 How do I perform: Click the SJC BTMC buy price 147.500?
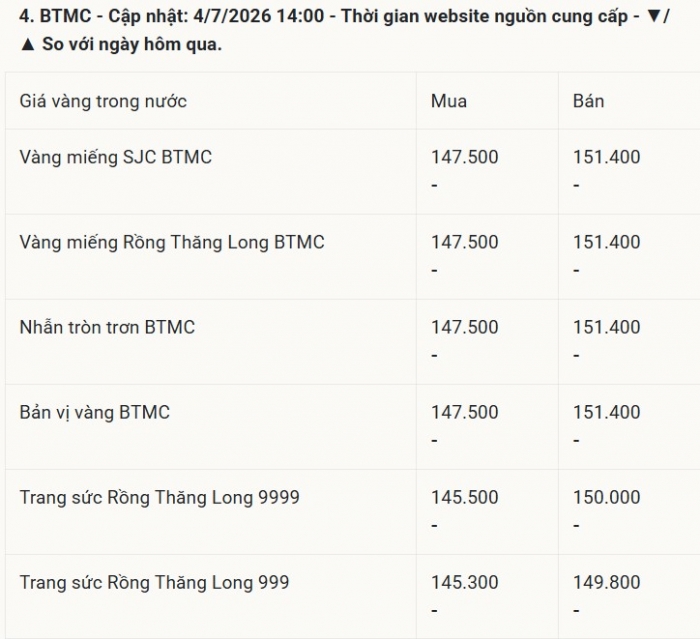point(464,157)
